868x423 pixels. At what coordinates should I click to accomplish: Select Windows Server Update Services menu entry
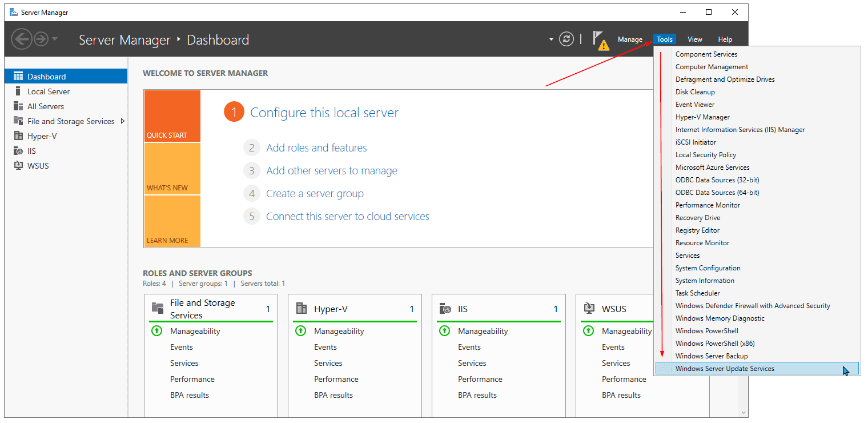click(757, 369)
